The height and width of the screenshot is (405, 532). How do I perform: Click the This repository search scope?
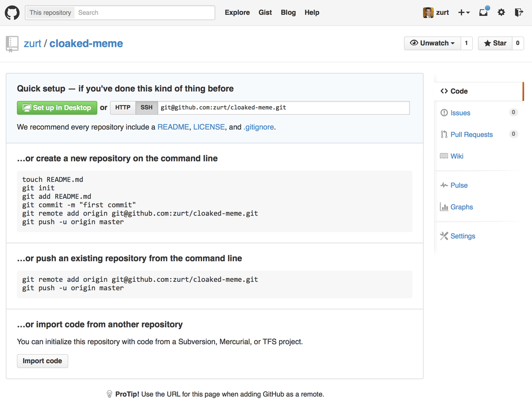[x=50, y=13]
